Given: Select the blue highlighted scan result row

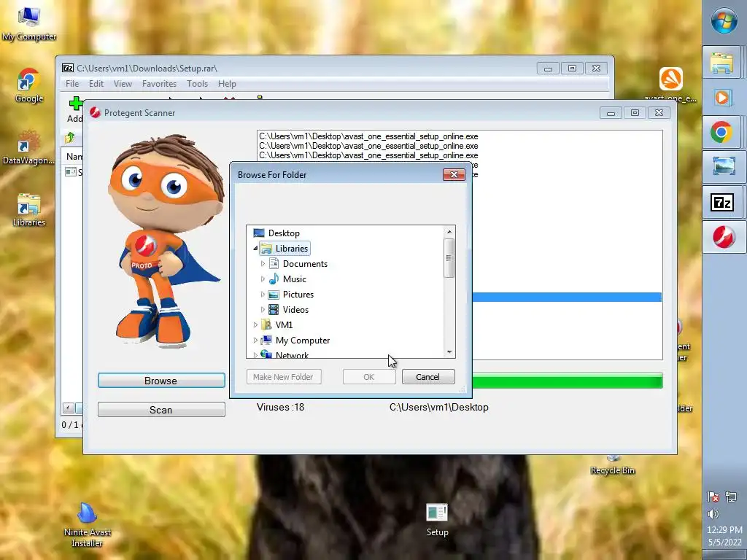Looking at the screenshot, I should (x=567, y=297).
